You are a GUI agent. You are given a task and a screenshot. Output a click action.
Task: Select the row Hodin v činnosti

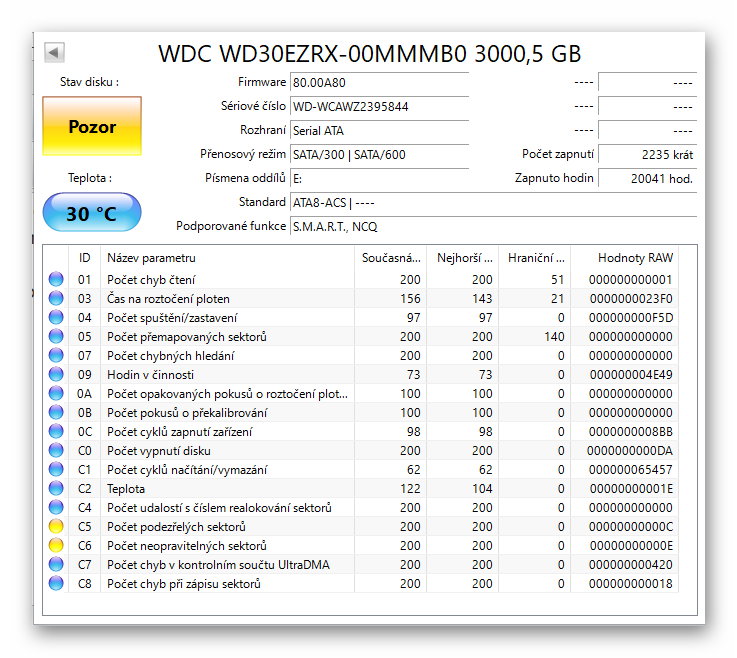(x=362, y=375)
